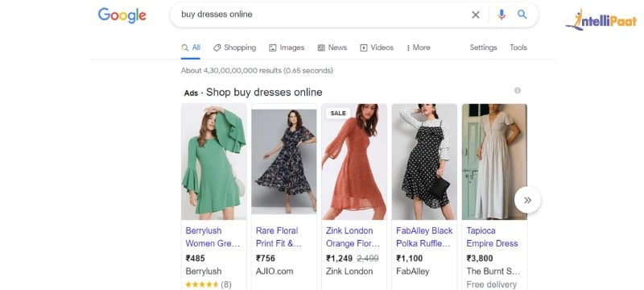
Task: Select the Tapioca Empire Dress image
Action: click(494, 162)
